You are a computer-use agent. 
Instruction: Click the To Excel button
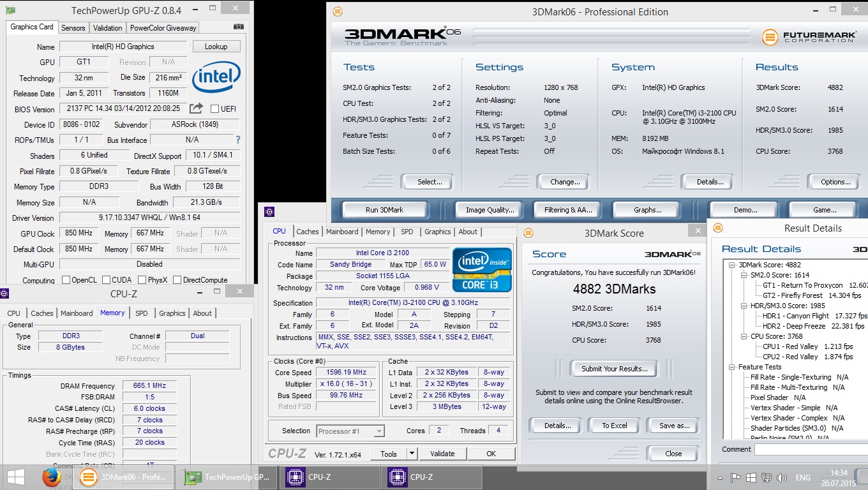coord(615,426)
